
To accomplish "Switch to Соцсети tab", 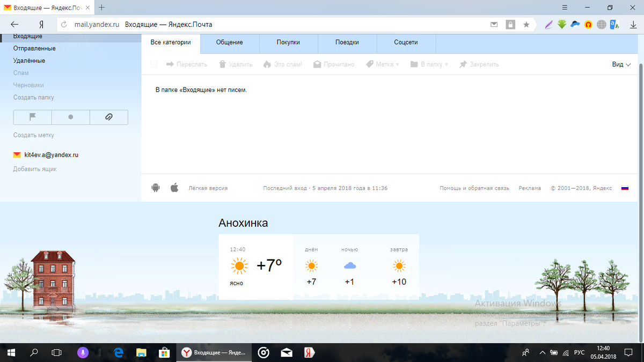I will click(406, 43).
